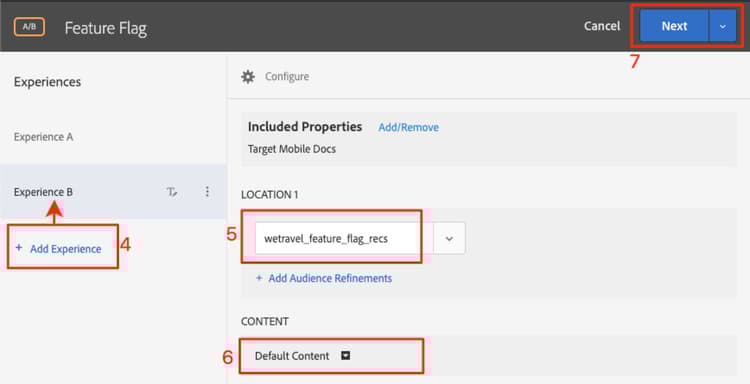
Task: Click the Included Properties heading
Action: [305, 127]
